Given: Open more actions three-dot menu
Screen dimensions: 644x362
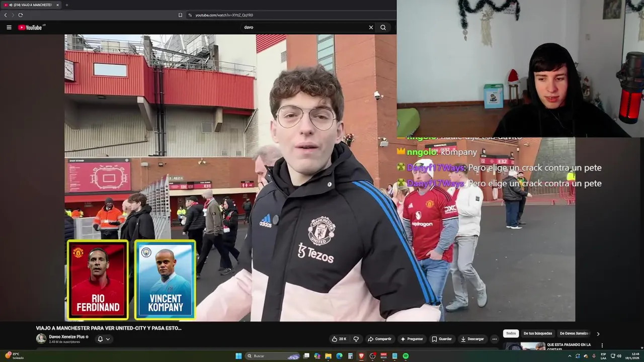Looking at the screenshot, I should pos(494,339).
